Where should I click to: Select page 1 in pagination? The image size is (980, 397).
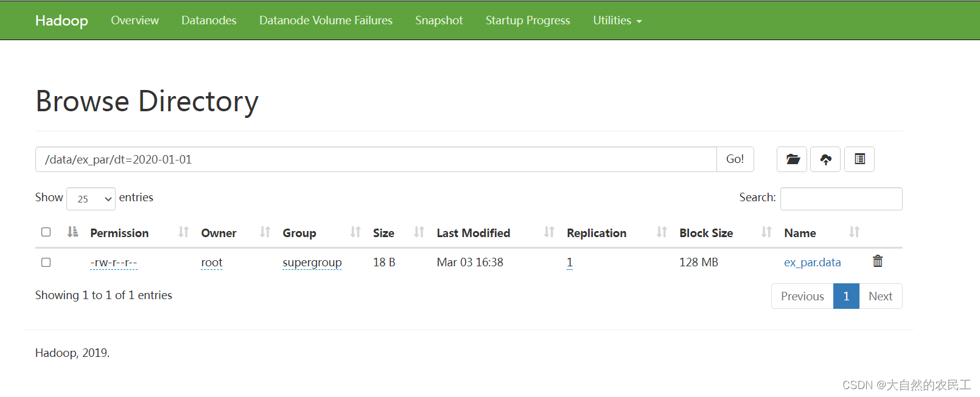(x=846, y=296)
